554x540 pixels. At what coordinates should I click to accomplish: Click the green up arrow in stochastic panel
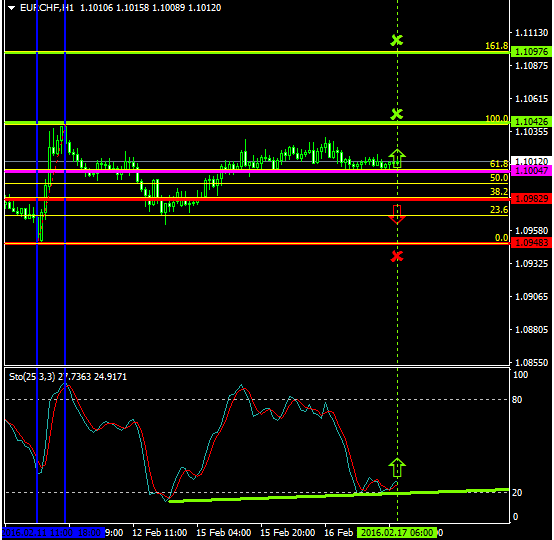[397, 468]
